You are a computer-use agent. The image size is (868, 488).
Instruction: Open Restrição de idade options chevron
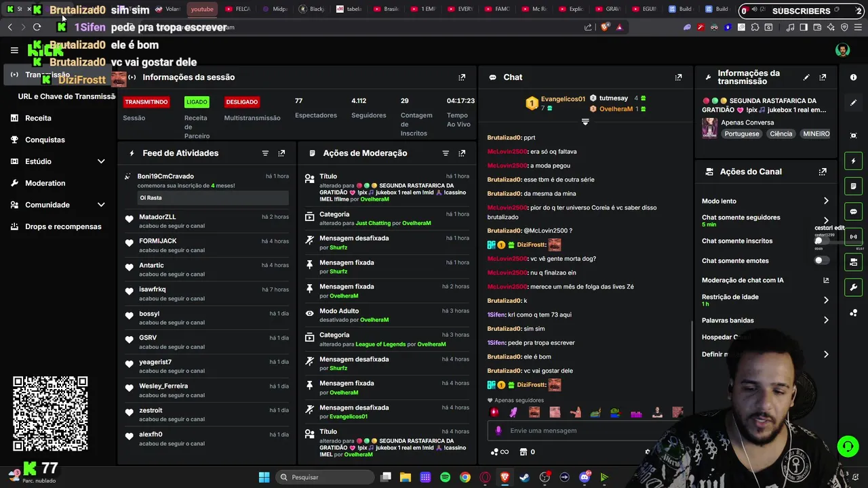click(826, 300)
